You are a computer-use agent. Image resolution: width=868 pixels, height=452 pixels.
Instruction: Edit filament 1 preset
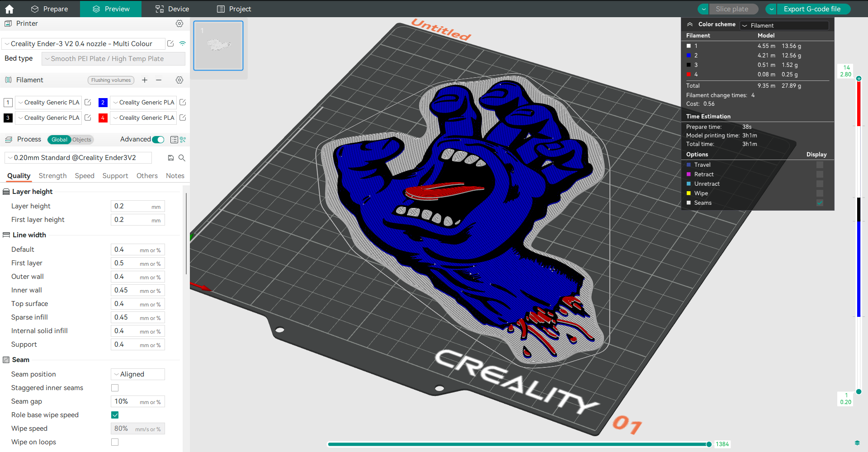click(88, 103)
